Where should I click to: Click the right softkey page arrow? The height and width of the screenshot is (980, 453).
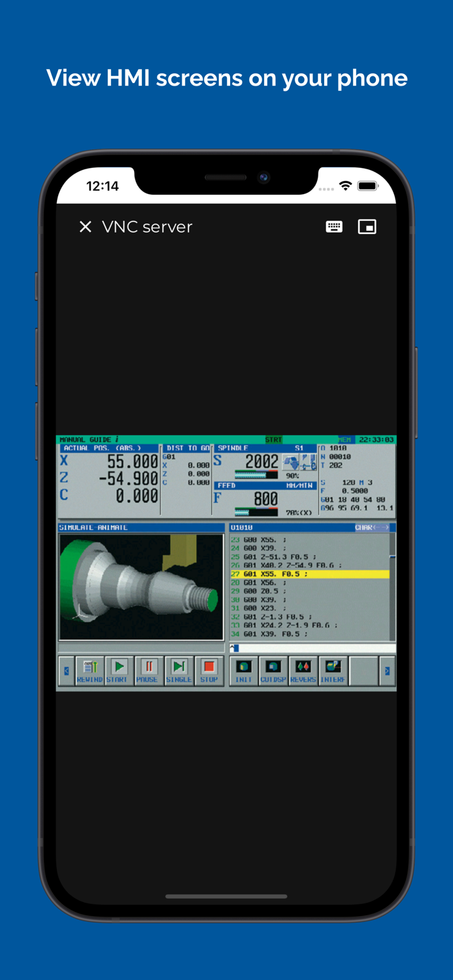pos(387,671)
